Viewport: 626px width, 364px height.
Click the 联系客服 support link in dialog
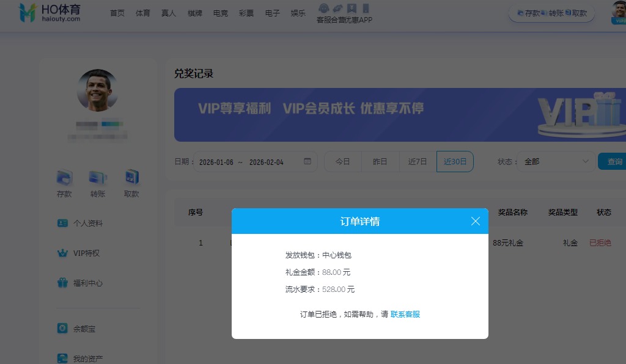(x=405, y=314)
